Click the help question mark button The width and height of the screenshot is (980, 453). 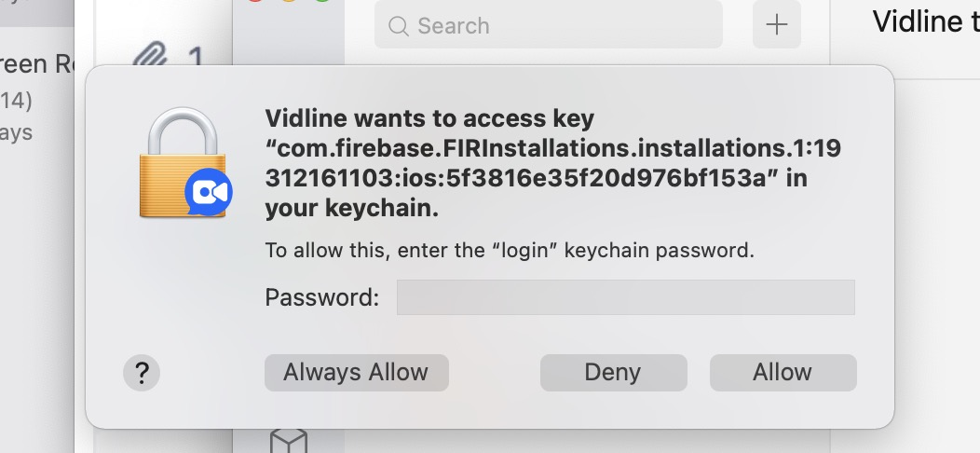pyautogui.click(x=142, y=373)
